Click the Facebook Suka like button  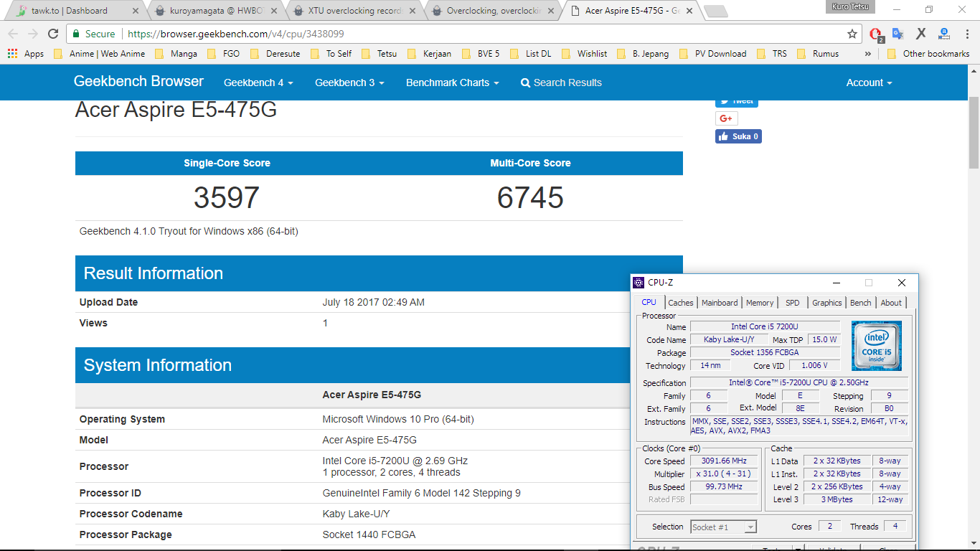[738, 136]
